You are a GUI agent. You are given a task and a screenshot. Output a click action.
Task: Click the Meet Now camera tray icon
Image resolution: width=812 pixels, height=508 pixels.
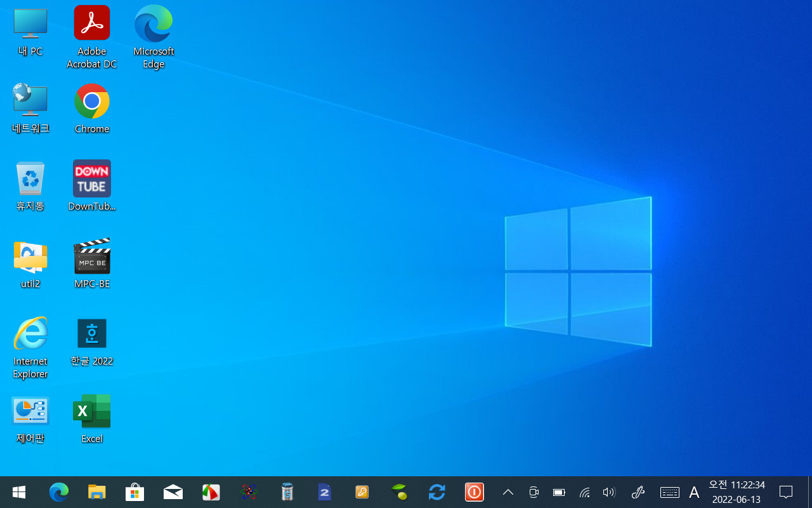(x=534, y=492)
